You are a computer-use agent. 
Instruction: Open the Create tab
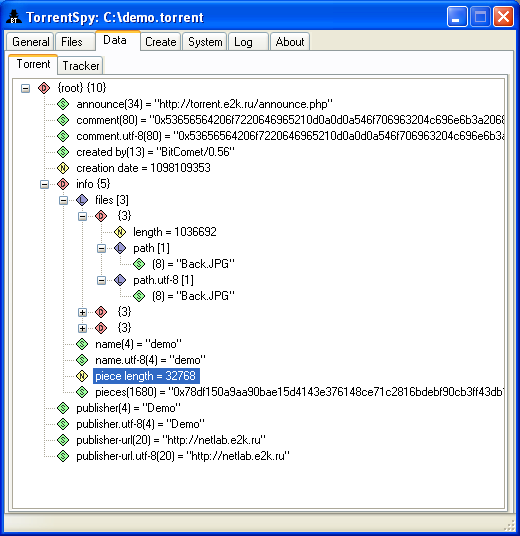161,42
